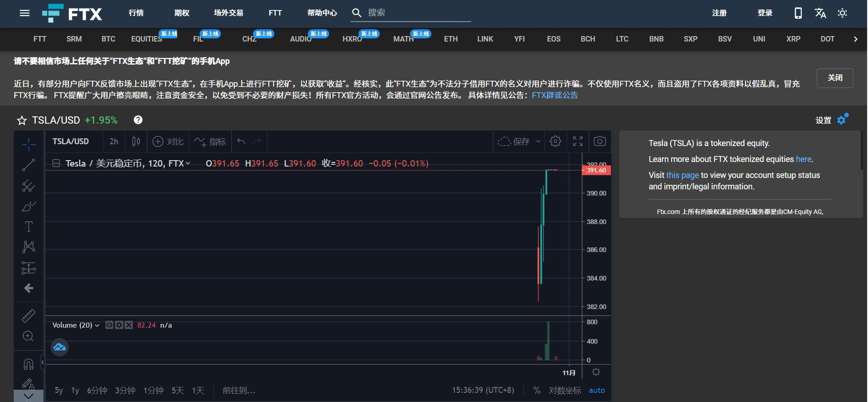
Task: Open the 场外交易 OTC menu
Action: (x=228, y=13)
